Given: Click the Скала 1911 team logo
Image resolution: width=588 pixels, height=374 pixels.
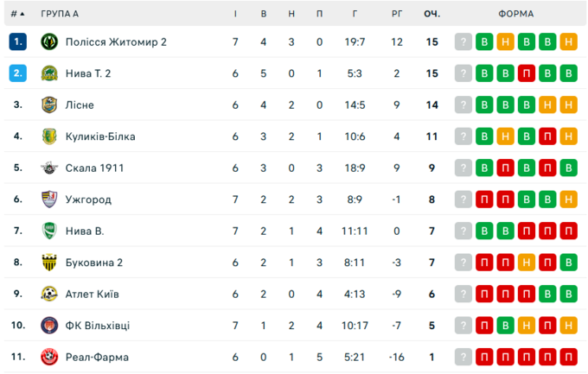Looking at the screenshot, I should (x=48, y=168).
